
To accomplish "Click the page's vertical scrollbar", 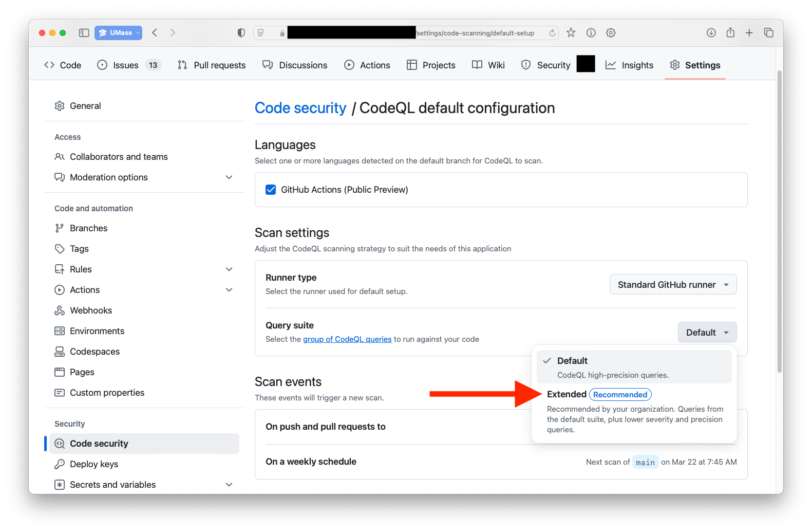I will pyautogui.click(x=779, y=221).
